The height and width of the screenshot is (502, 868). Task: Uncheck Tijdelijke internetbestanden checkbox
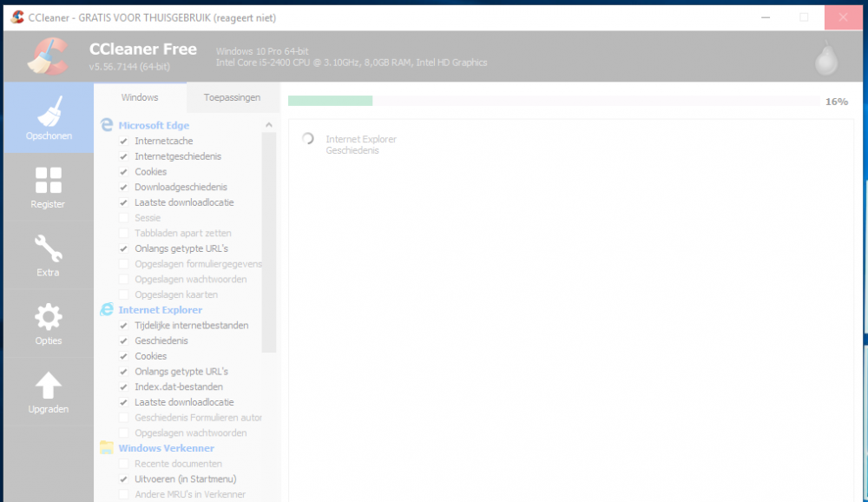coord(123,326)
